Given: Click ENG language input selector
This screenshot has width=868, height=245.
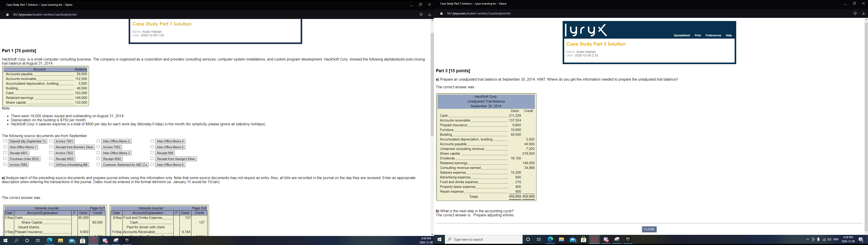Looking at the screenshot, I should point(836,240).
